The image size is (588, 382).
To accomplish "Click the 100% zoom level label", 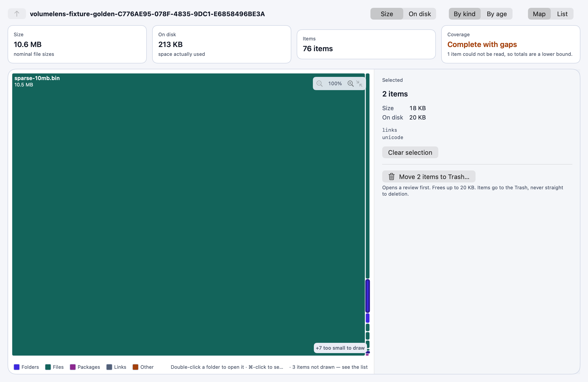I will coord(335,84).
